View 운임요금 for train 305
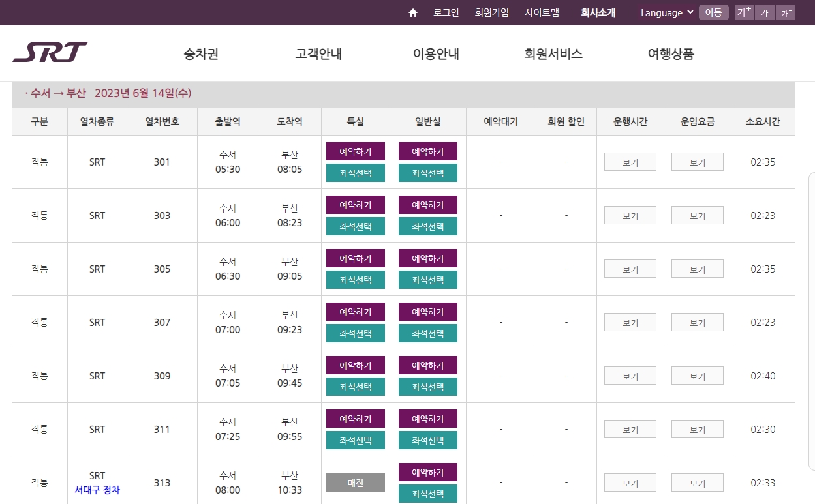 point(698,269)
